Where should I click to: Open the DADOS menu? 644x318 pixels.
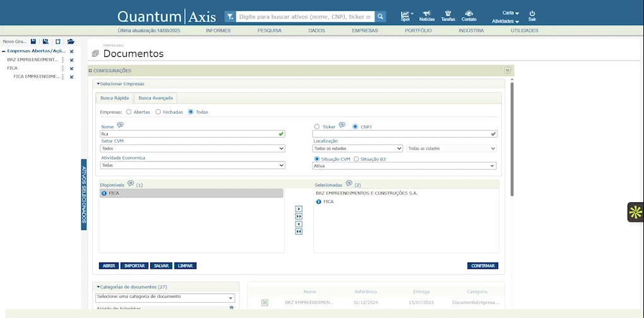coord(316,31)
